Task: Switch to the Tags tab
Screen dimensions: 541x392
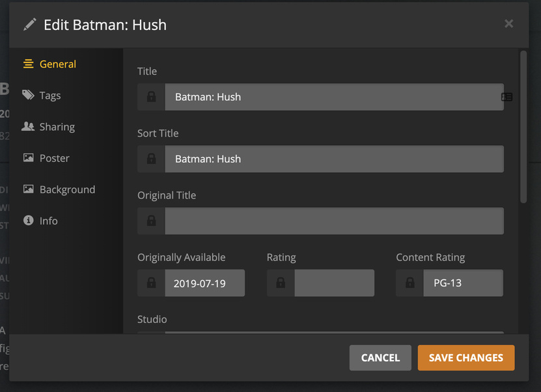Action: [50, 96]
